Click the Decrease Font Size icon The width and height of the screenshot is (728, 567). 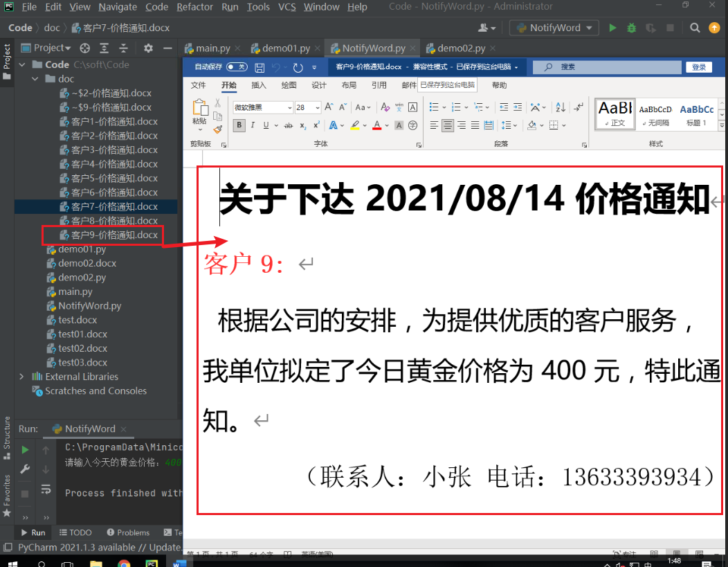(x=343, y=107)
